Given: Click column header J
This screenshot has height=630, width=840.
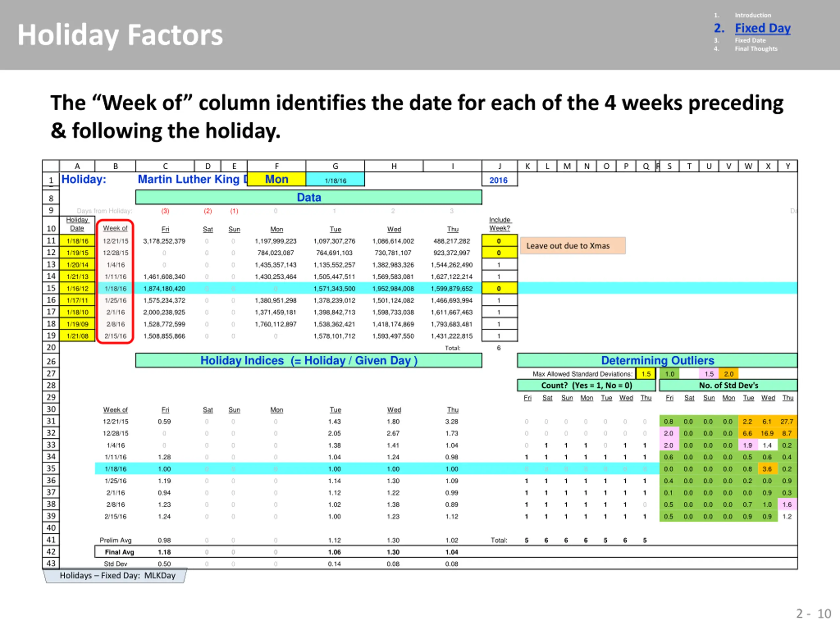Looking at the screenshot, I should click(x=499, y=166).
